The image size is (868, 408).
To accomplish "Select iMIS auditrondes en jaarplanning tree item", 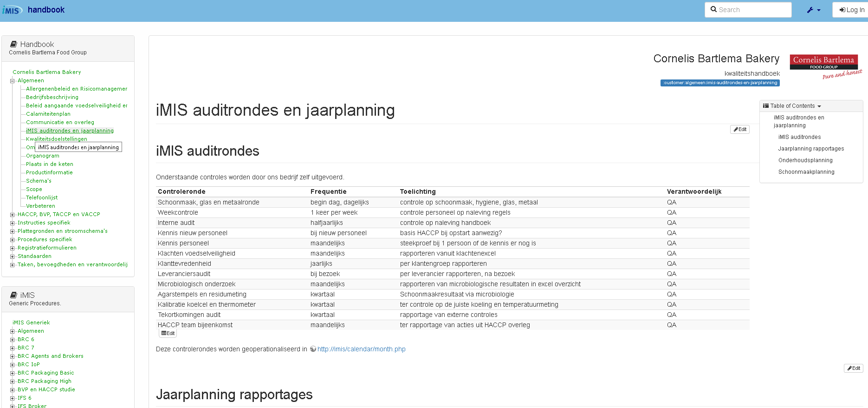I will tap(70, 131).
